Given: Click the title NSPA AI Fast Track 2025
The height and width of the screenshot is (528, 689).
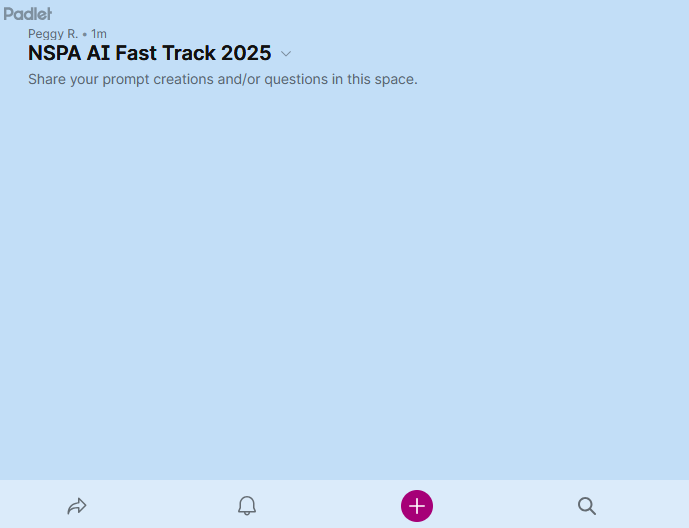Looking at the screenshot, I should [150, 54].
